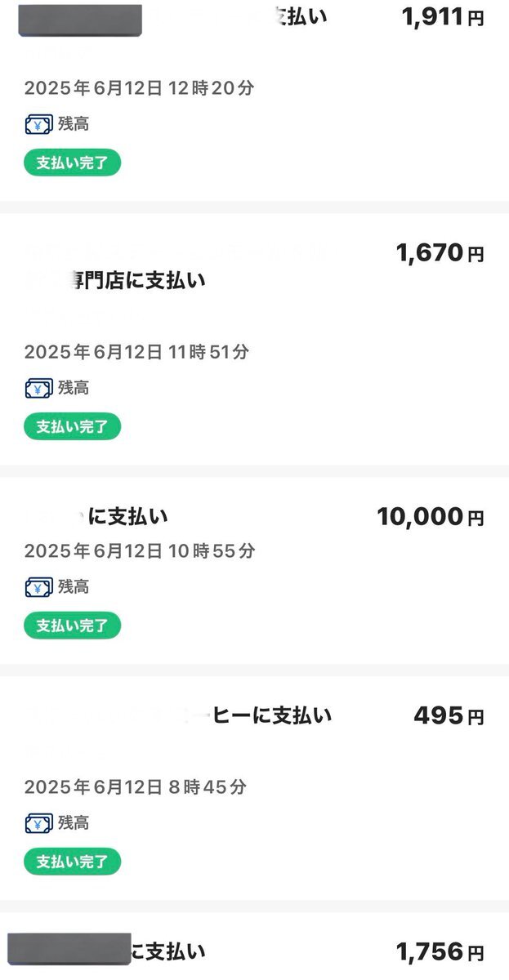509x980 pixels.
Task: Tap 支払い完了 badge on the 11時51分 transaction
Action: 72,426
